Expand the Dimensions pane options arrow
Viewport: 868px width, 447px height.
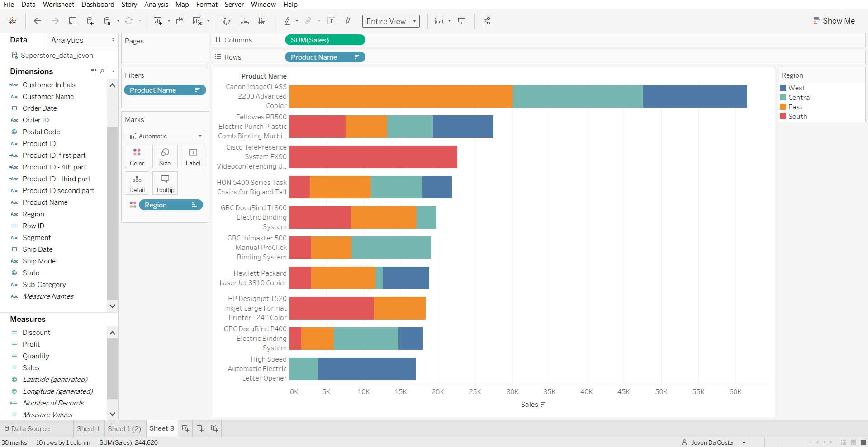[x=113, y=71]
